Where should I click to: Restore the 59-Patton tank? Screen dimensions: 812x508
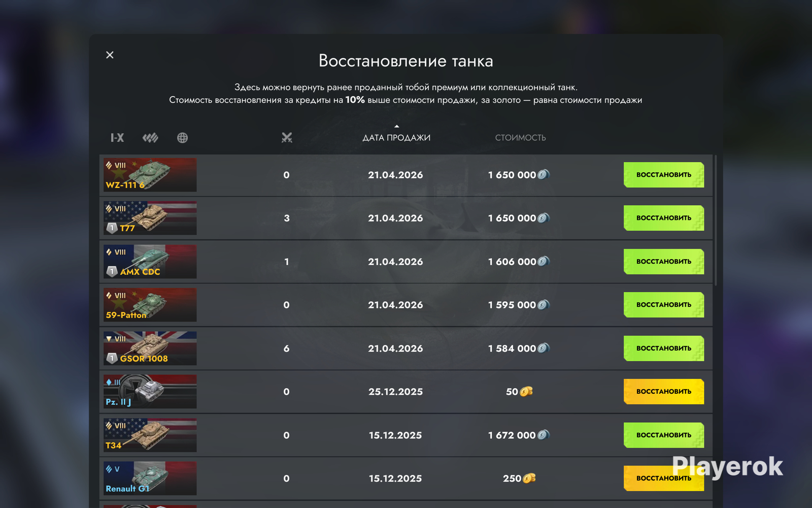(x=664, y=305)
